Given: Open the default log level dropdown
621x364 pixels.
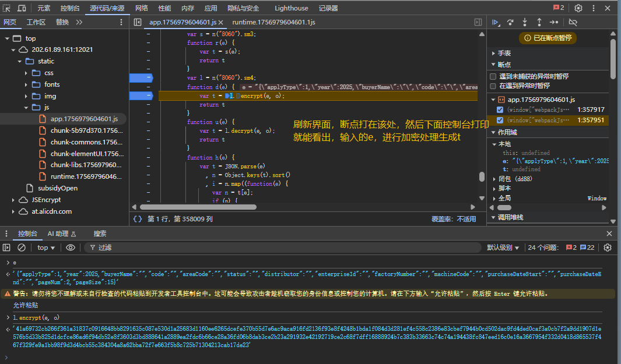Looking at the screenshot, I should pos(502,248).
